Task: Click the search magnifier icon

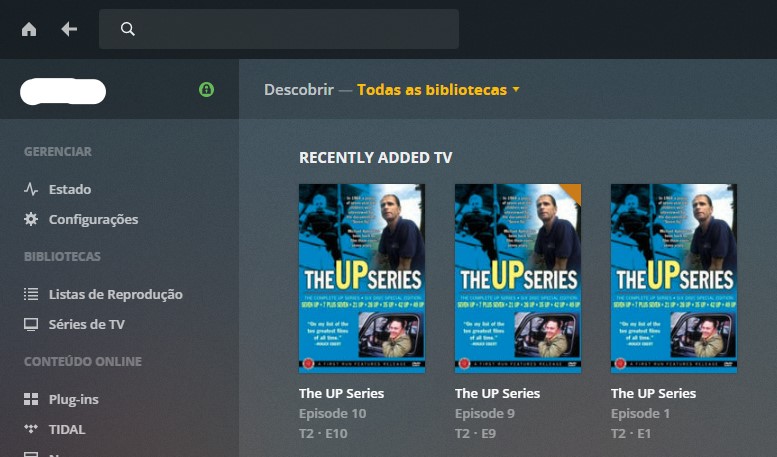Action: 127,29
